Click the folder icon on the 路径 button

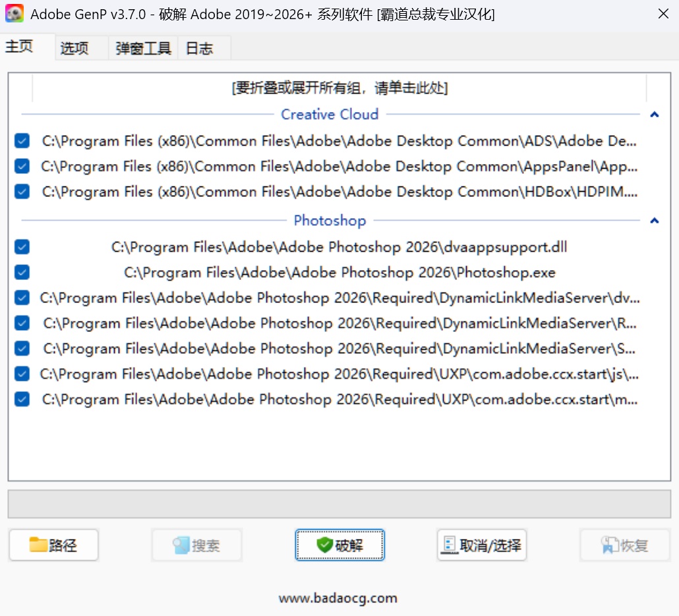coord(38,545)
